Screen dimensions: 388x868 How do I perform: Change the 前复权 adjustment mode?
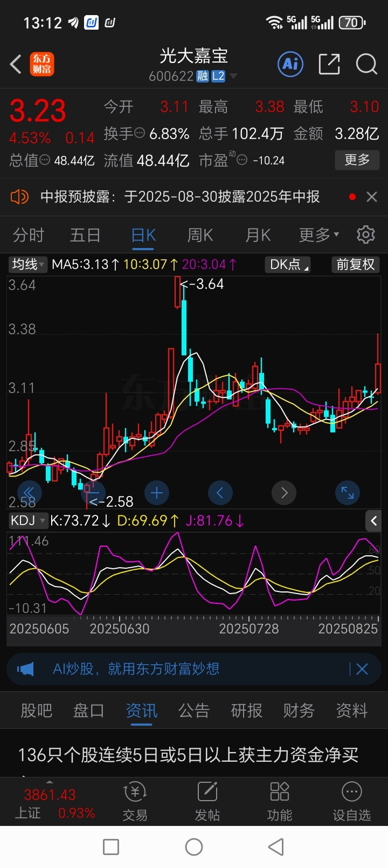click(356, 264)
